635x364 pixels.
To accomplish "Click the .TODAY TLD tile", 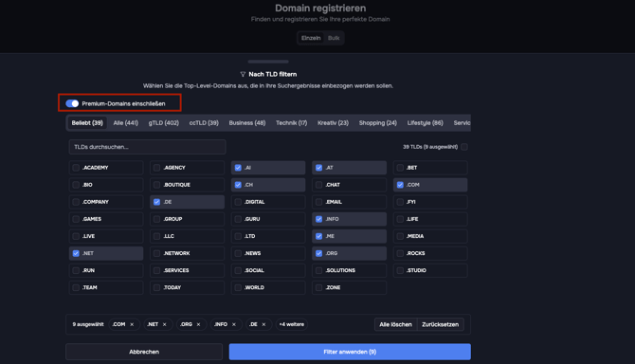I will tap(187, 287).
